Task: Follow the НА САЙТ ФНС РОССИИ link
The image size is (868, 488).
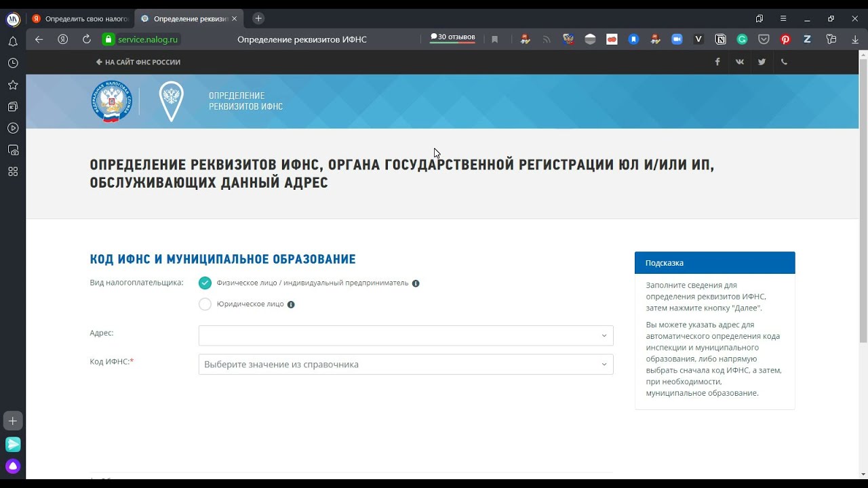Action: click(138, 62)
